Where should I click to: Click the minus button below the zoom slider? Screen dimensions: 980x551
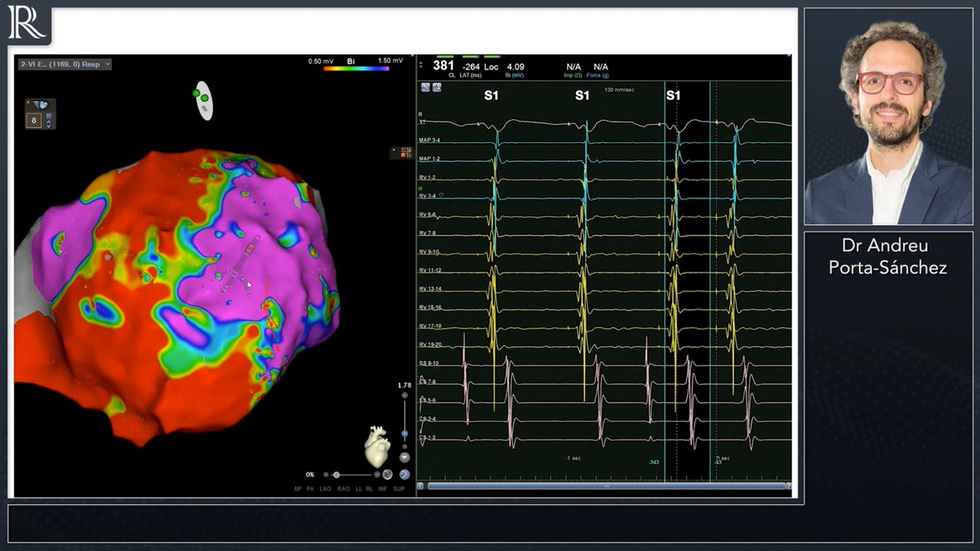click(404, 447)
